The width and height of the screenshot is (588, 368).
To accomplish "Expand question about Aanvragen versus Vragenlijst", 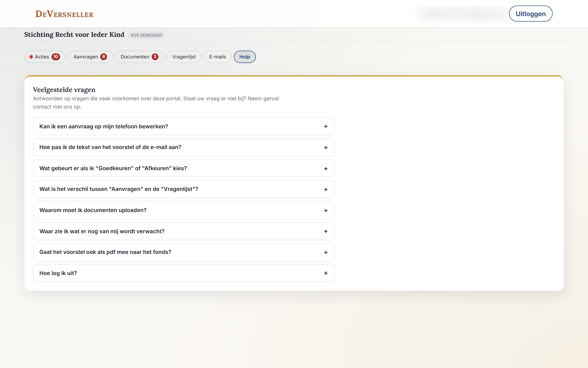I will [x=184, y=189].
